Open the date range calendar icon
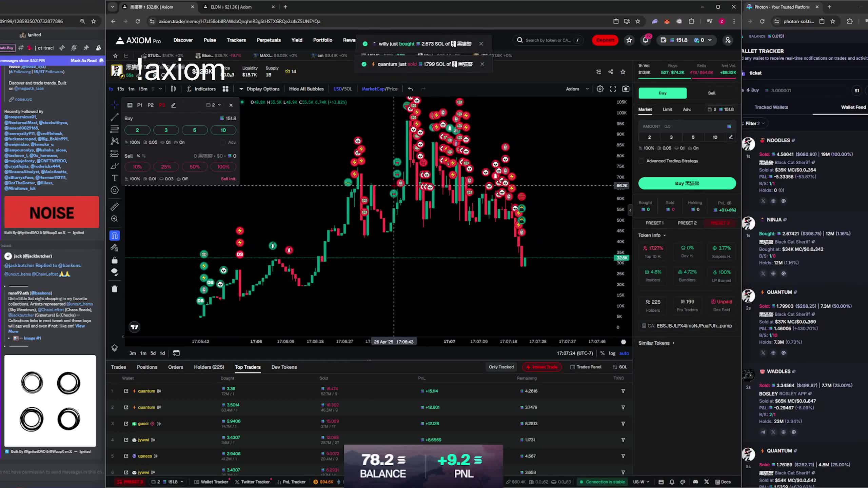This screenshot has width=868, height=488. pos(176,353)
